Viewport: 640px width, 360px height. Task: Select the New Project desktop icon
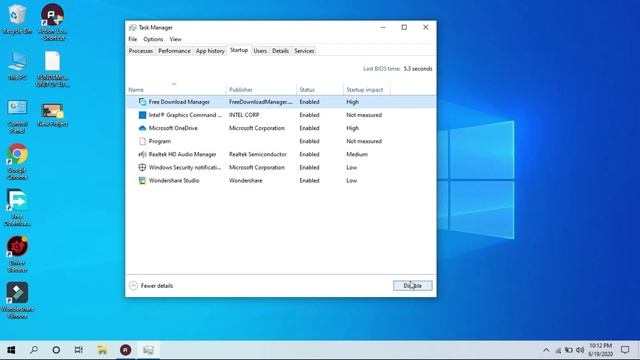tap(53, 115)
